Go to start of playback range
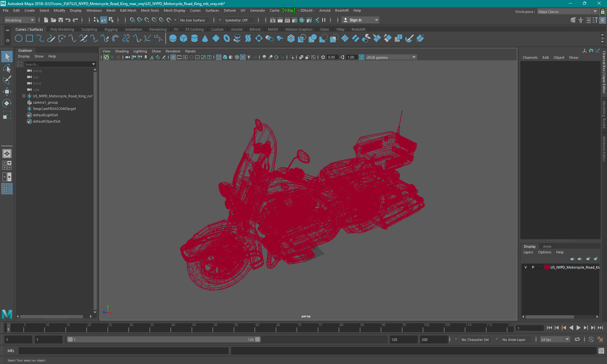The width and height of the screenshot is (607, 364). tap(549, 328)
